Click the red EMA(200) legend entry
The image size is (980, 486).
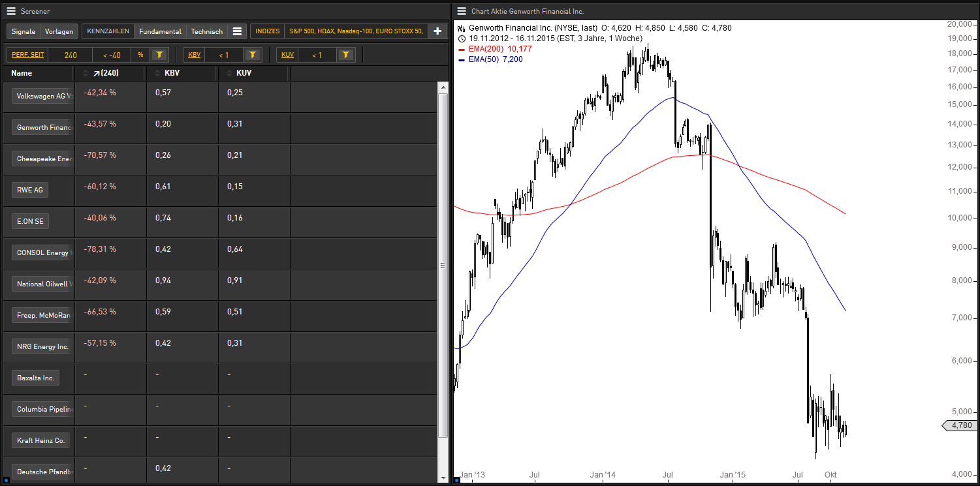click(496, 49)
